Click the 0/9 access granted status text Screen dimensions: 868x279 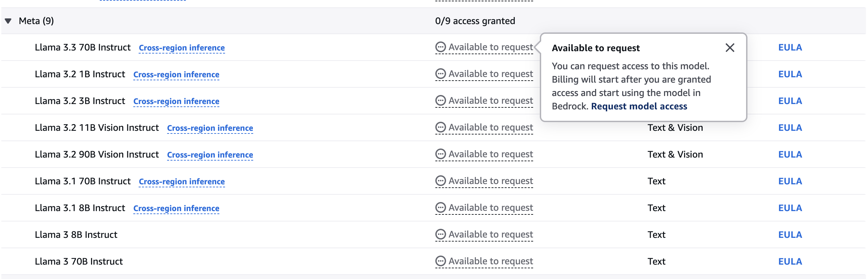(475, 21)
